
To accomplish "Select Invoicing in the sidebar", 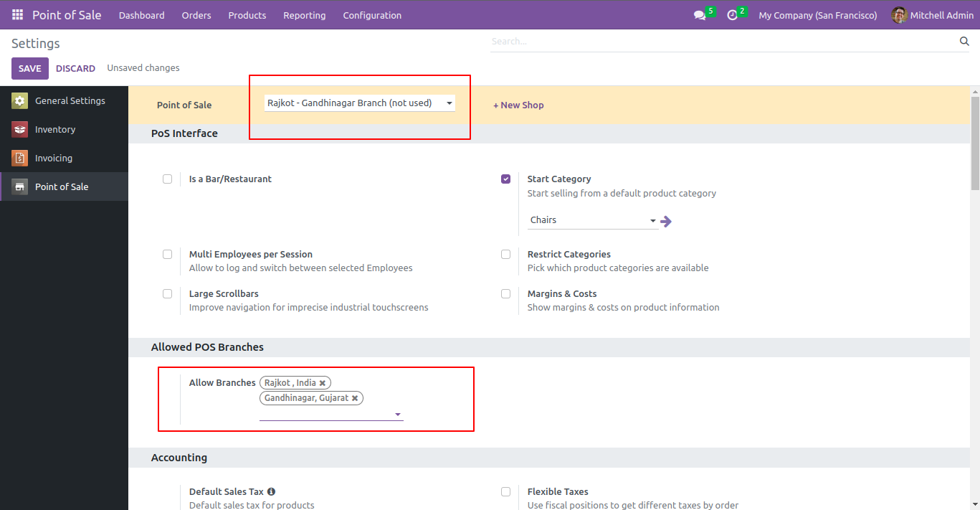I will point(64,159).
